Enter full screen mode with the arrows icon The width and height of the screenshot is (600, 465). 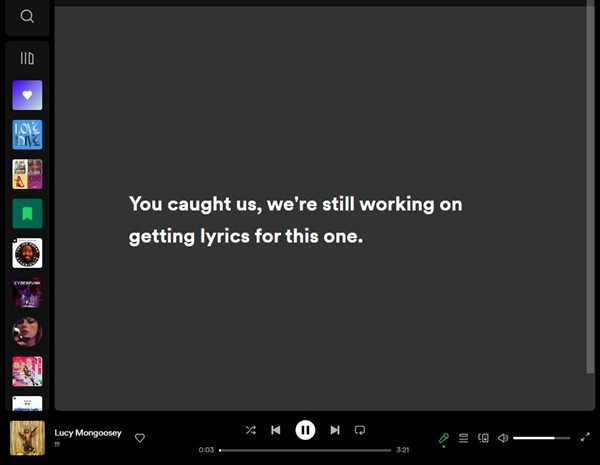coord(585,437)
